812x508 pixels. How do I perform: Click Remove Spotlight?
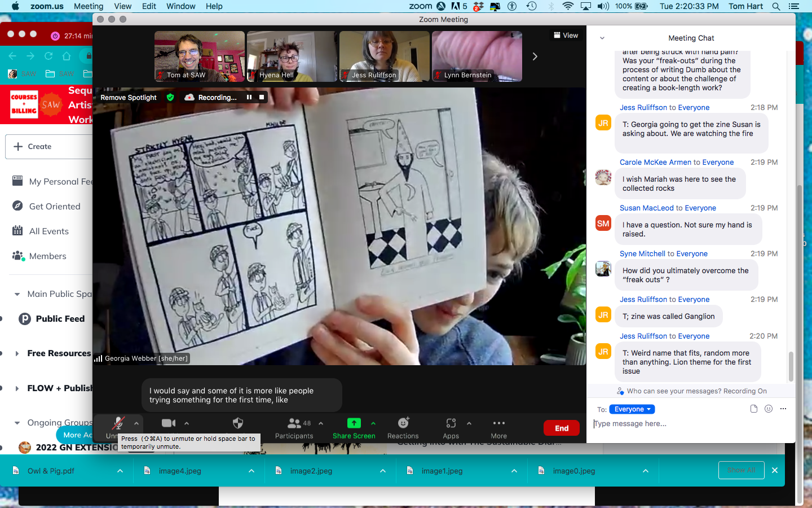tap(129, 98)
